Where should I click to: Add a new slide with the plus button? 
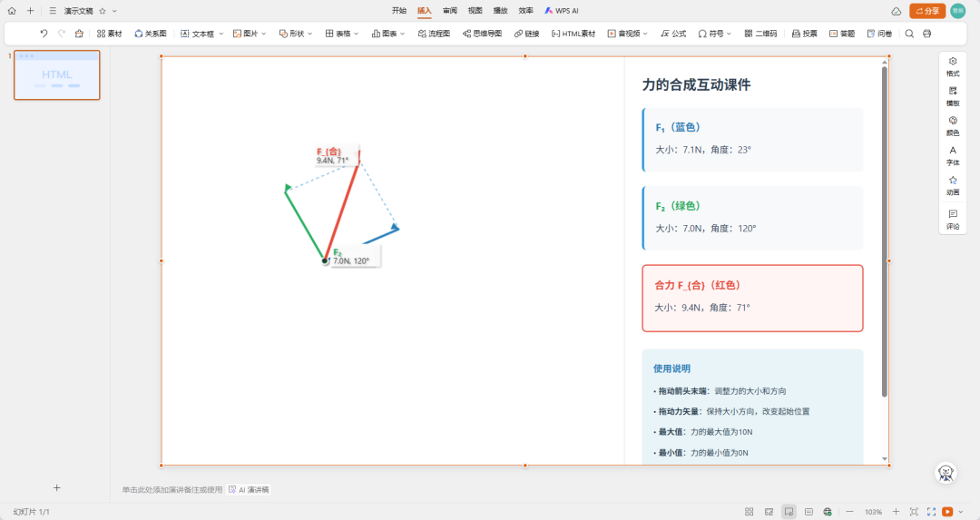pyautogui.click(x=57, y=487)
